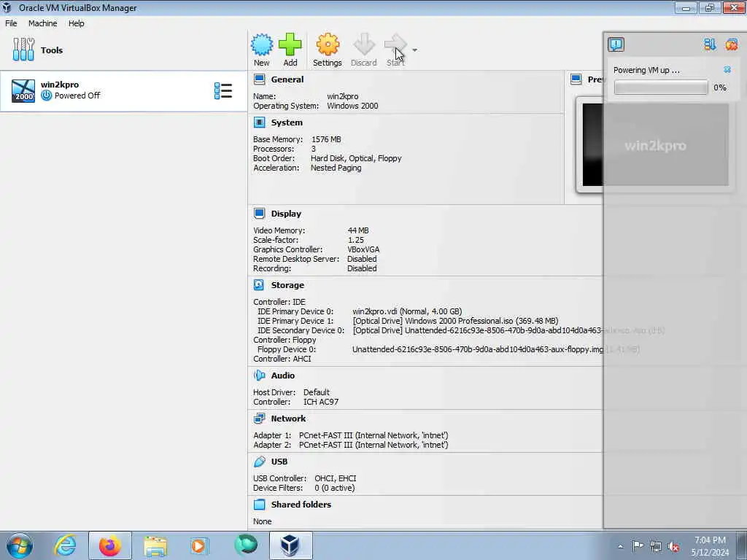Screen dimensions: 747x560
Task: Click the Powering VM up progress bar
Action: tap(661, 87)
